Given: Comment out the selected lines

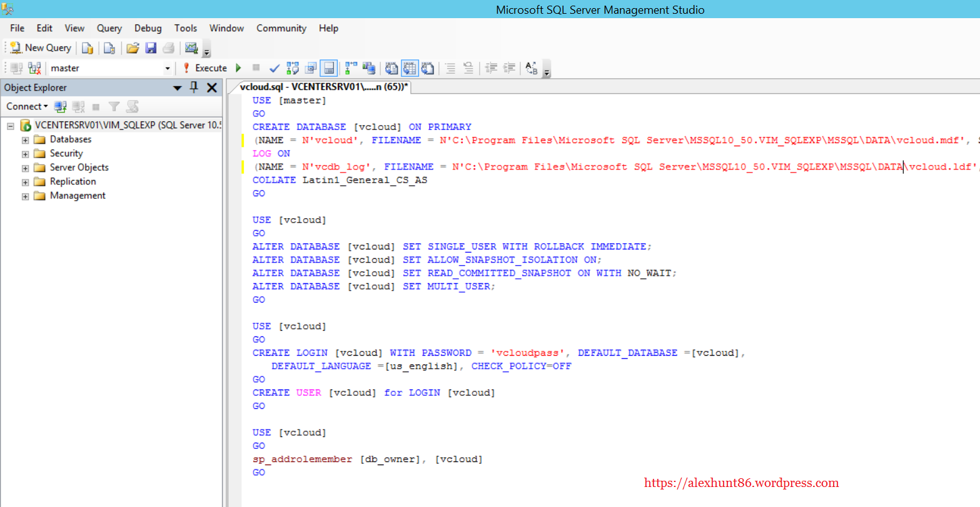Looking at the screenshot, I should click(450, 68).
